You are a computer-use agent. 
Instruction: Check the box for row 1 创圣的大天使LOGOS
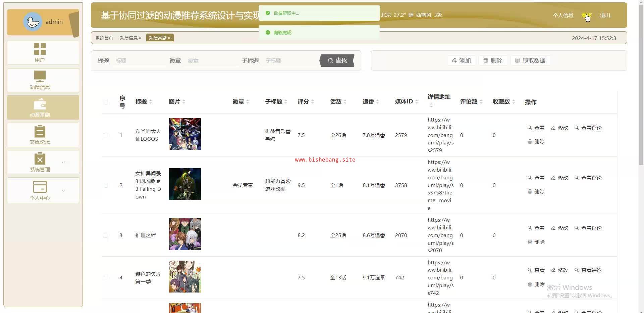click(x=106, y=135)
